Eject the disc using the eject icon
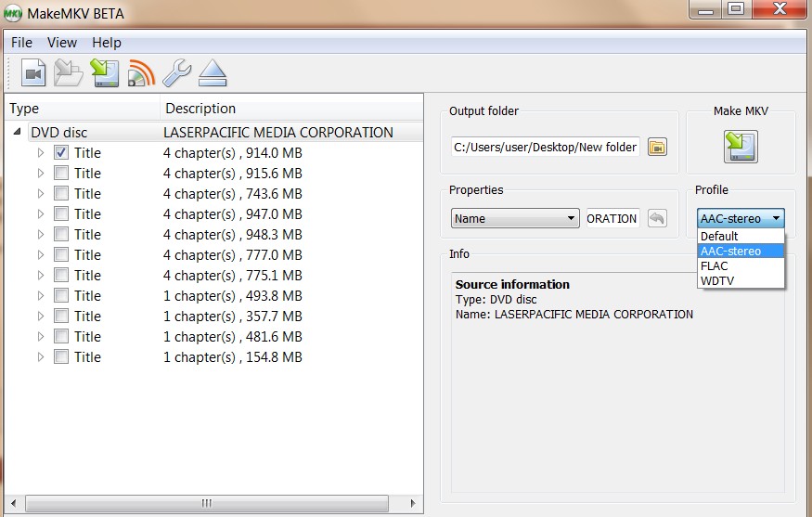 [213, 73]
